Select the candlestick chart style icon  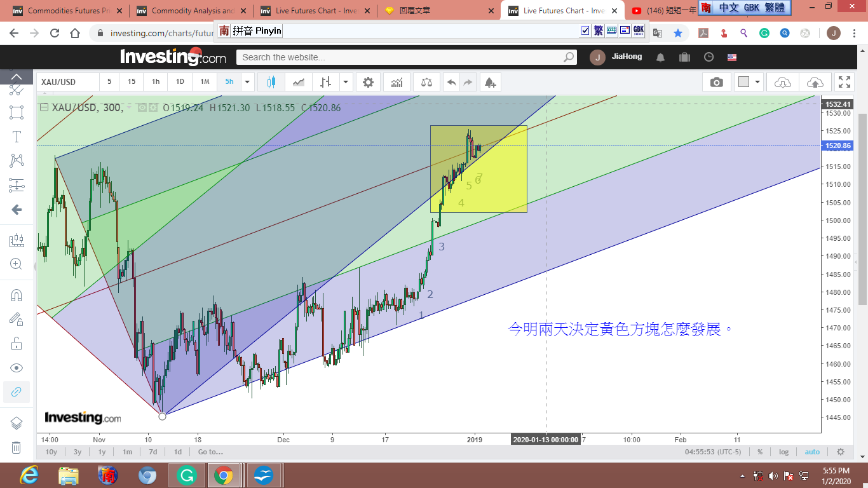271,82
